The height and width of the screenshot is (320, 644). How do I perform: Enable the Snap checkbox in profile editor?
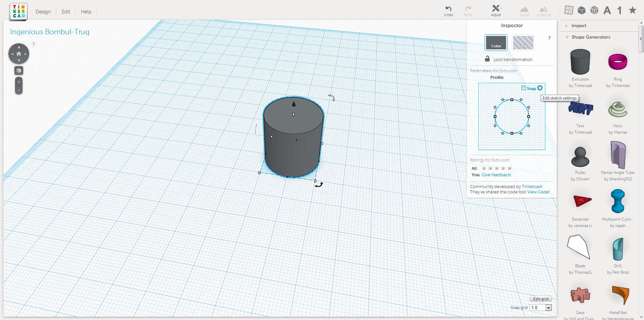click(524, 88)
